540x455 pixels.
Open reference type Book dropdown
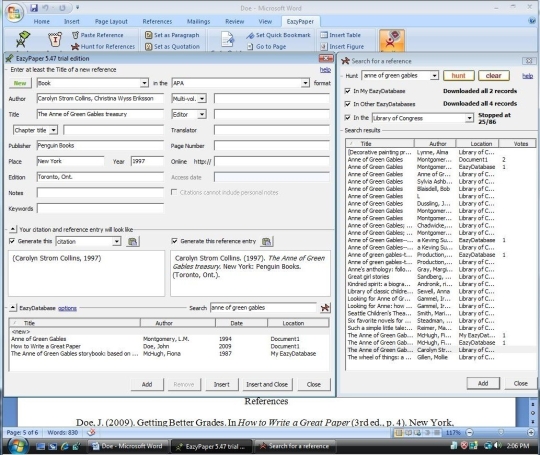(144, 83)
